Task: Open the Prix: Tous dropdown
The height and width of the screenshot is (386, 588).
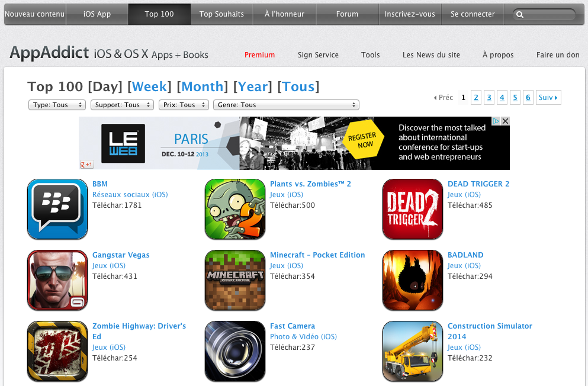Action: (184, 105)
